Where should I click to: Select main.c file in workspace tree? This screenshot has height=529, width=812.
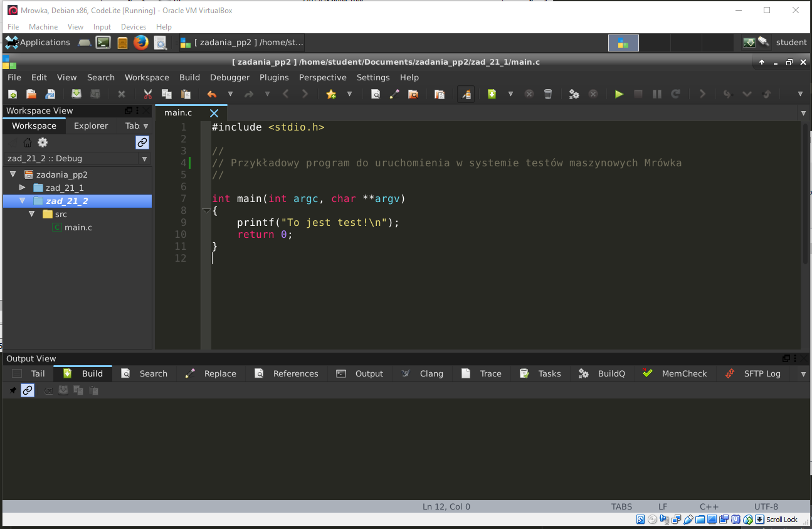pyautogui.click(x=78, y=227)
